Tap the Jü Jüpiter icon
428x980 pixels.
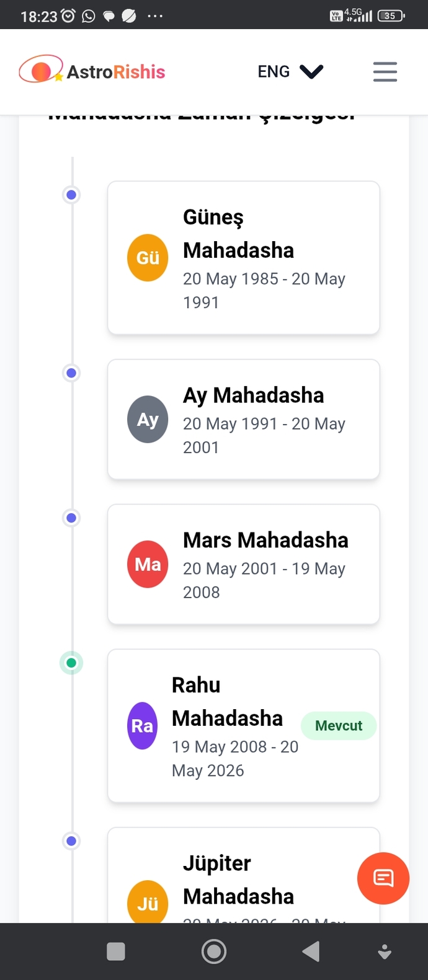(x=148, y=903)
